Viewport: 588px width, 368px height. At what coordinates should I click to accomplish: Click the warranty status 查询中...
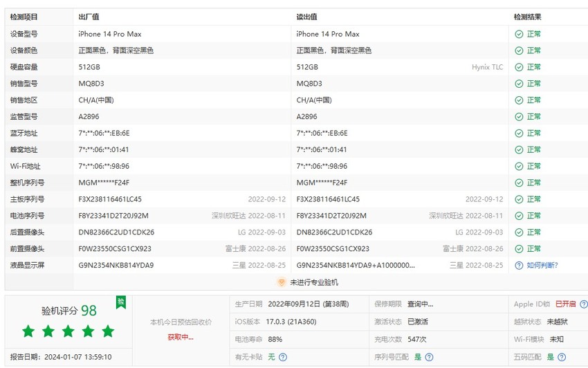[x=420, y=304]
